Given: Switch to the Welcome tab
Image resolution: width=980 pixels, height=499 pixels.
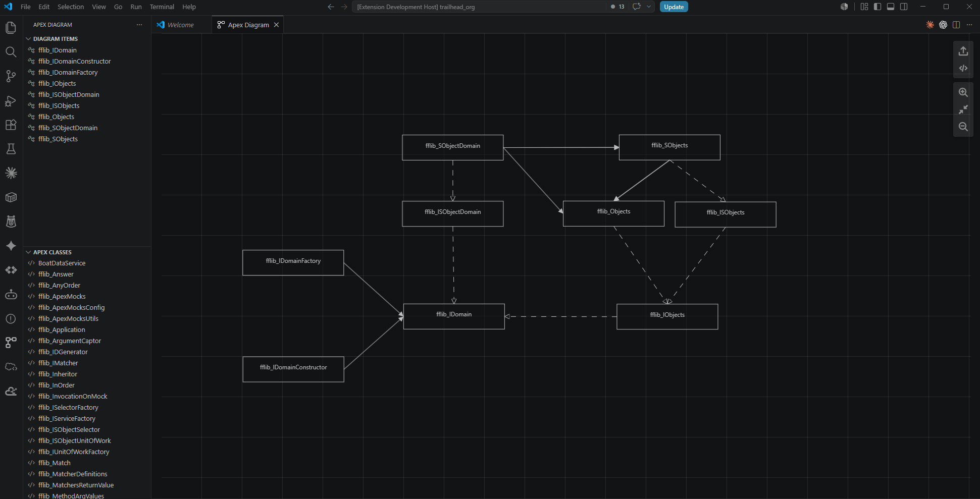Looking at the screenshot, I should (181, 25).
